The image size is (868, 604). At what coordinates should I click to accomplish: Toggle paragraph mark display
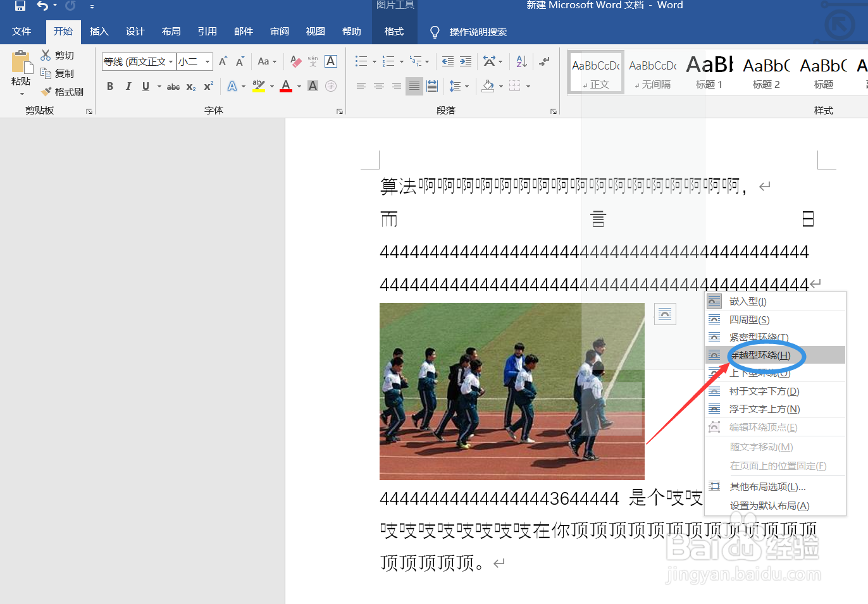[x=545, y=61]
